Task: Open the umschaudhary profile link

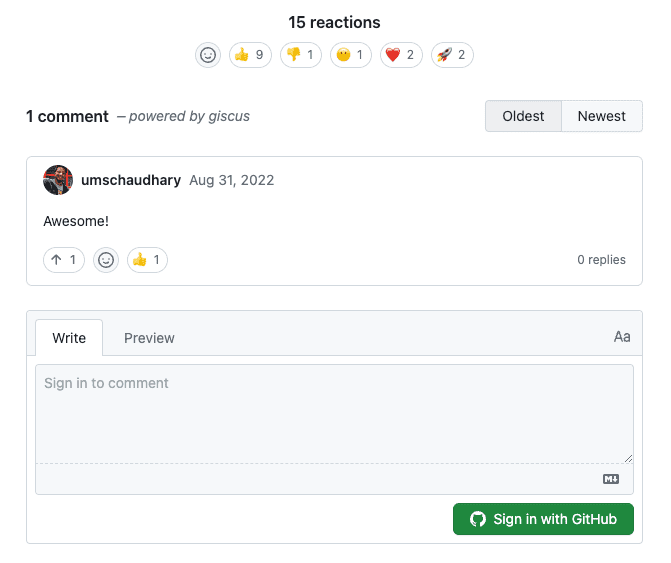Action: click(x=131, y=180)
